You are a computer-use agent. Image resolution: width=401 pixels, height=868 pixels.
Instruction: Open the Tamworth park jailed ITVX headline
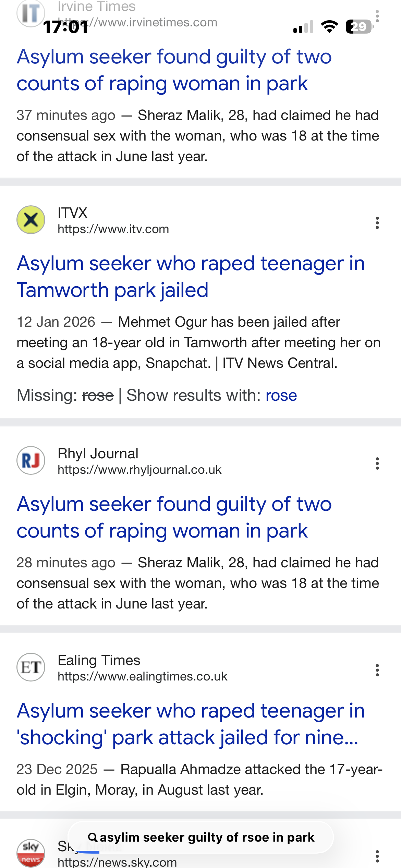click(191, 277)
